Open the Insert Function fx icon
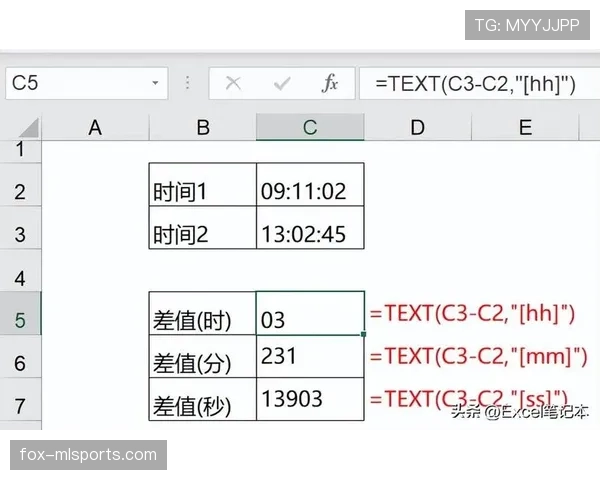 pos(330,83)
